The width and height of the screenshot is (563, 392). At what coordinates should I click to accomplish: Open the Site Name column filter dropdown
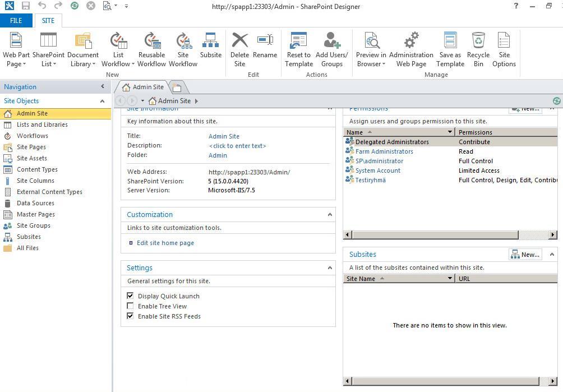450,278
